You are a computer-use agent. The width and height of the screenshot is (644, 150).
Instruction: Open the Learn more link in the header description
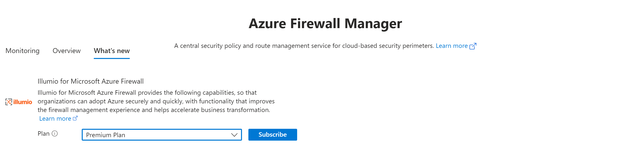point(452,46)
